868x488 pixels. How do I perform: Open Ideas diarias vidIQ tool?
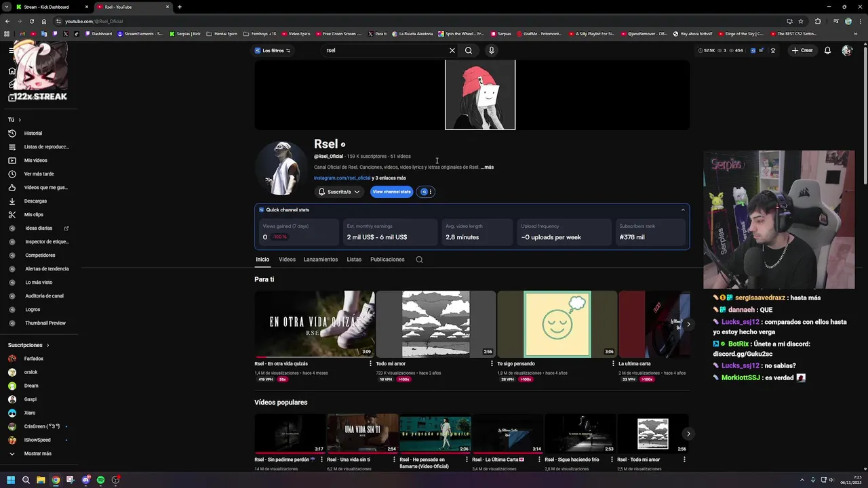pyautogui.click(x=38, y=228)
